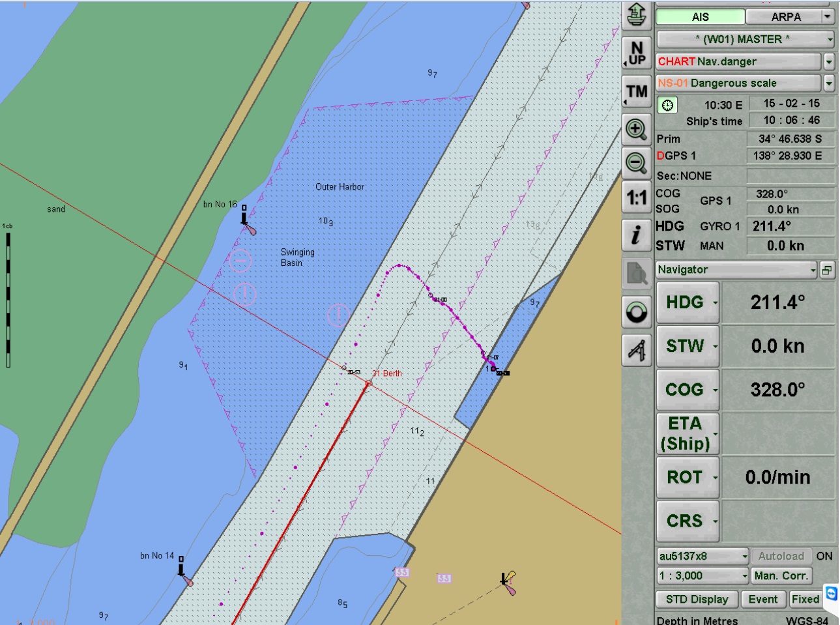Toggle the TM true motion mode
The image size is (840, 625).
(x=637, y=91)
